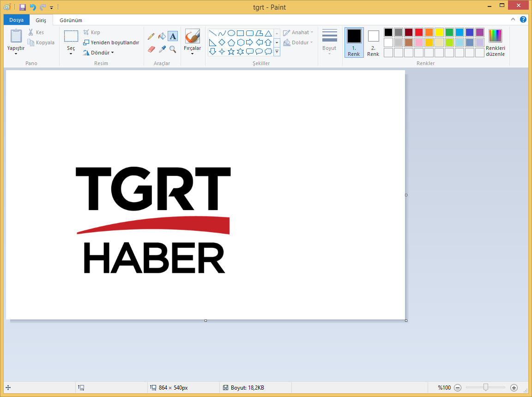Choose the Six-point star shape
Image resolution: width=532 pixels, height=397 pixels.
240,52
